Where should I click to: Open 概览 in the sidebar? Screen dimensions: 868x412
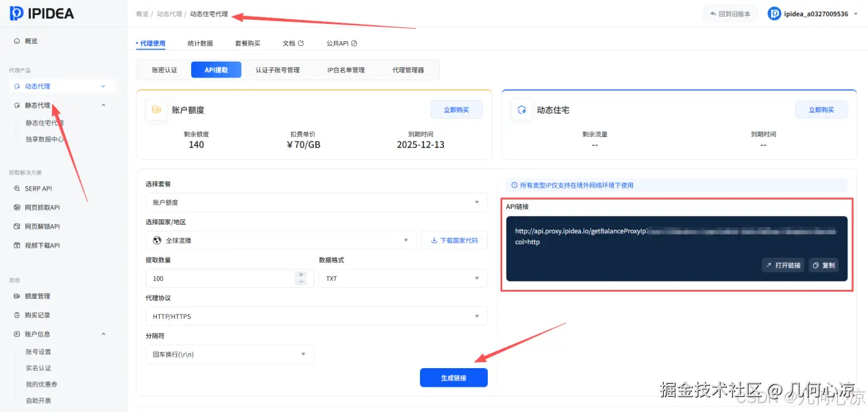[31, 41]
